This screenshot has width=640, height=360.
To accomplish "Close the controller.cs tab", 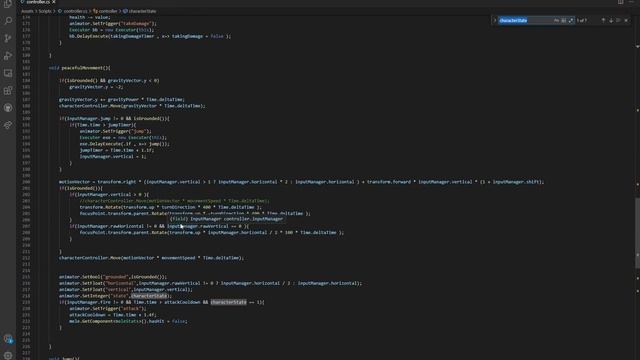I will (x=53, y=2).
